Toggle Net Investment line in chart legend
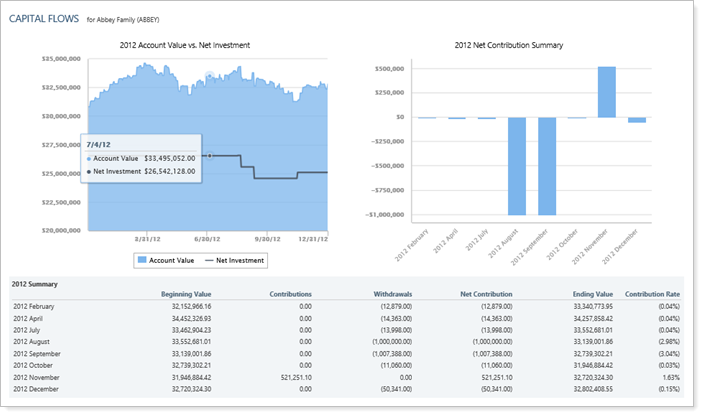The height and width of the screenshot is (416, 703). coord(238,260)
